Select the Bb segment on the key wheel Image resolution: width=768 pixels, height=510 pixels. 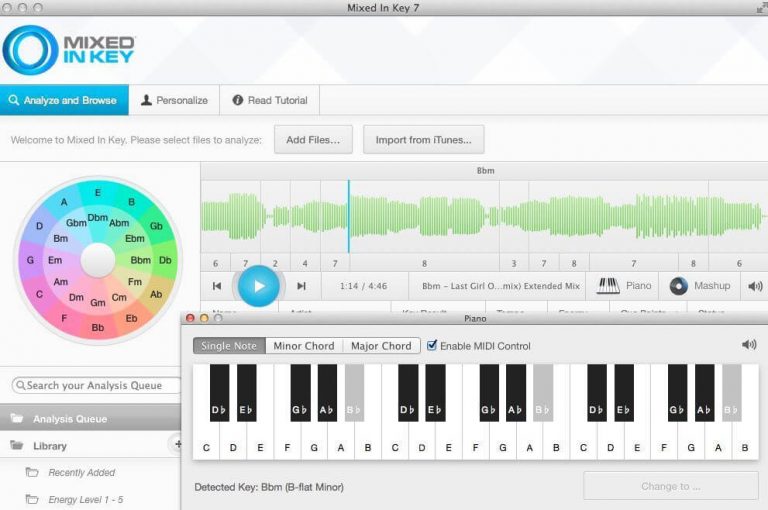(x=97, y=327)
